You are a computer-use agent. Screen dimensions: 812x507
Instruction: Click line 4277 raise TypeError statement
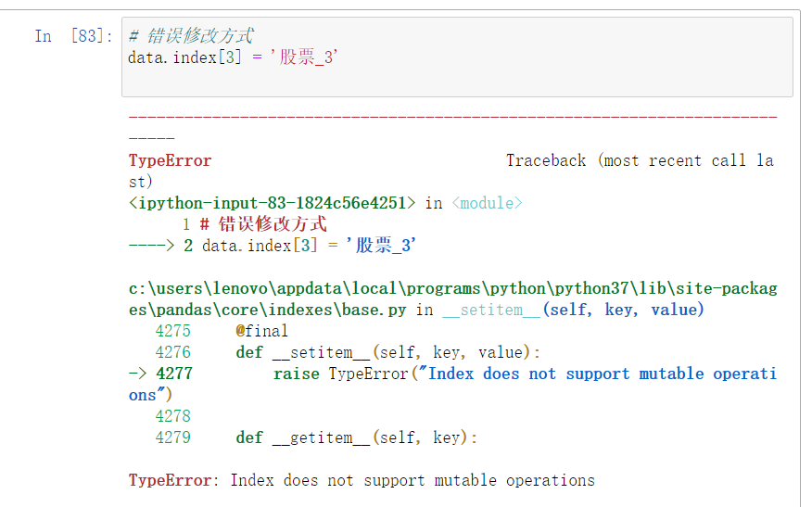pos(525,374)
